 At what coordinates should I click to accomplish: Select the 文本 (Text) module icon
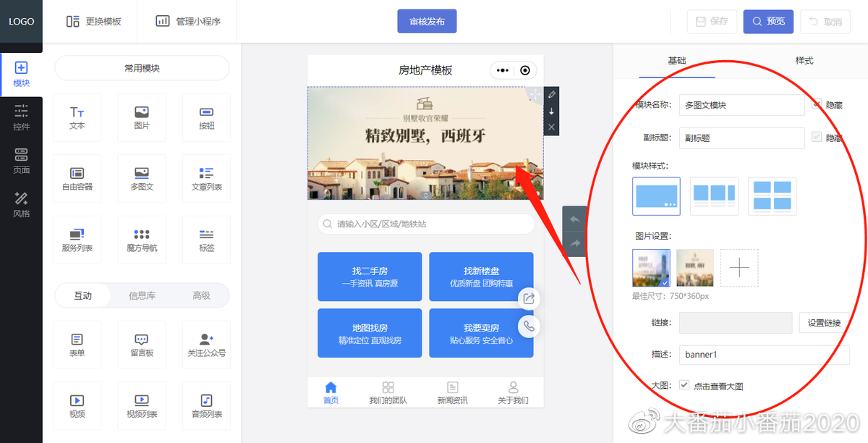[77, 117]
